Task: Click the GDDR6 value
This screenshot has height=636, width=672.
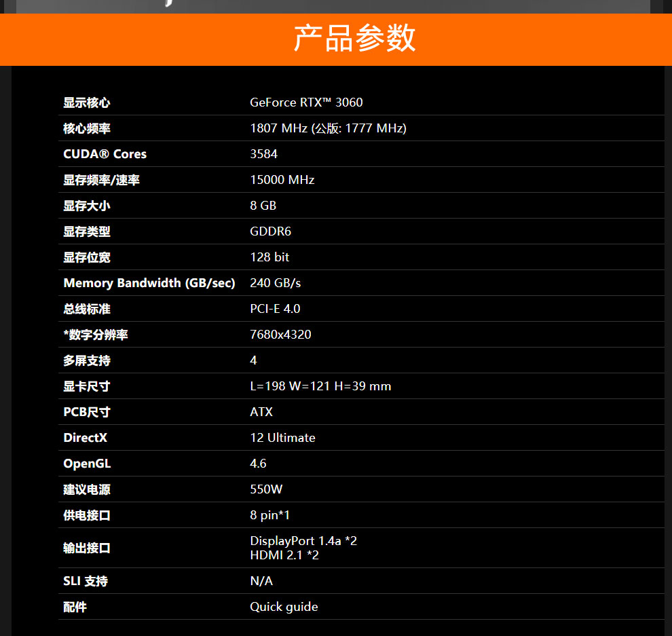Action: pos(270,231)
